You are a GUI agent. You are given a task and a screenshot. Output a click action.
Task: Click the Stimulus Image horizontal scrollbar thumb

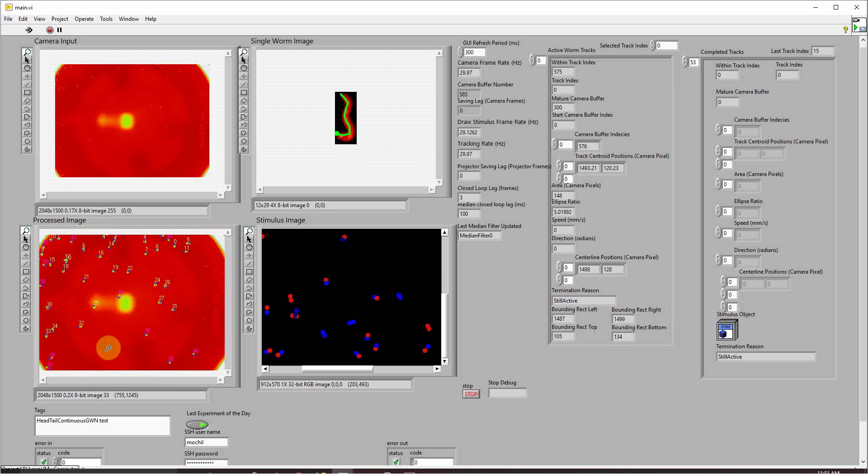(x=337, y=369)
